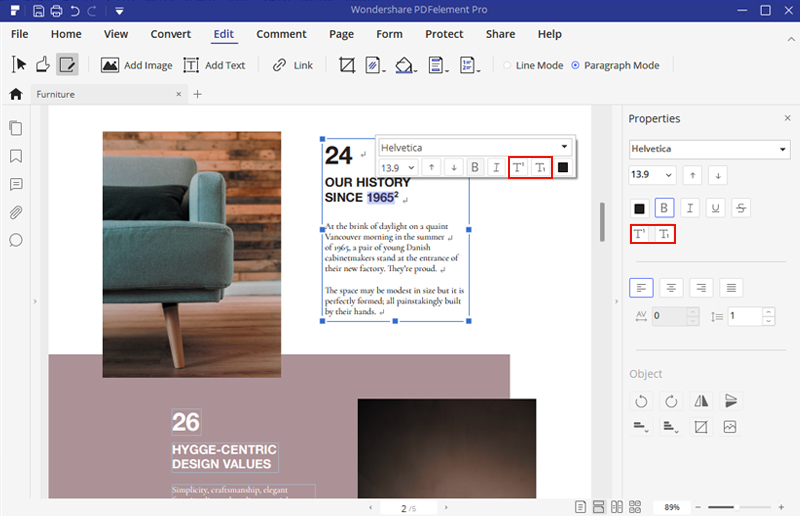This screenshot has height=516, width=800.
Task: Open text color swatch in floating toolbar
Action: [x=563, y=167]
